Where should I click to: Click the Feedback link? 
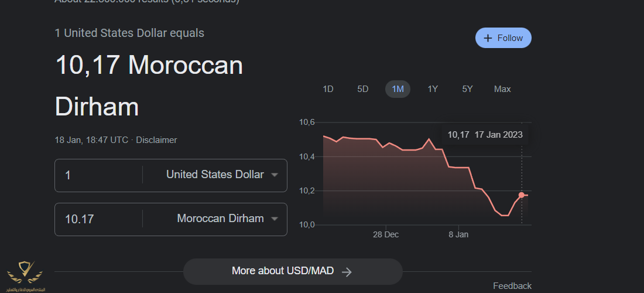point(512,286)
